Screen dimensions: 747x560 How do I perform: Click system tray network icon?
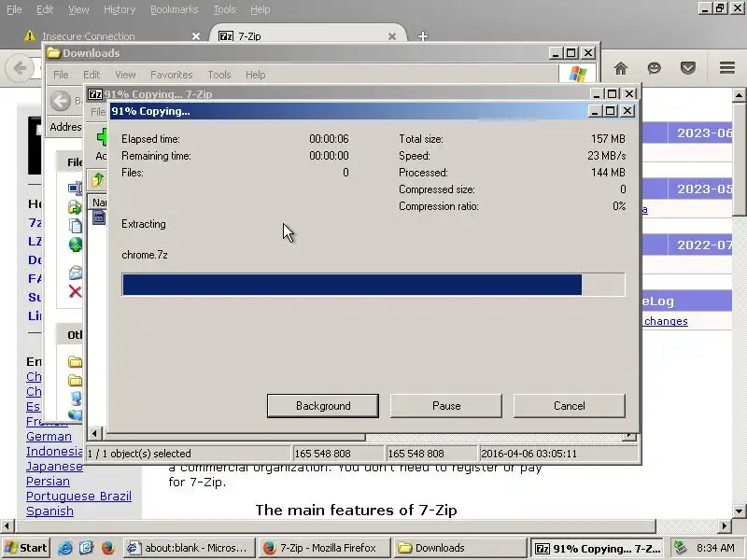[681, 548]
